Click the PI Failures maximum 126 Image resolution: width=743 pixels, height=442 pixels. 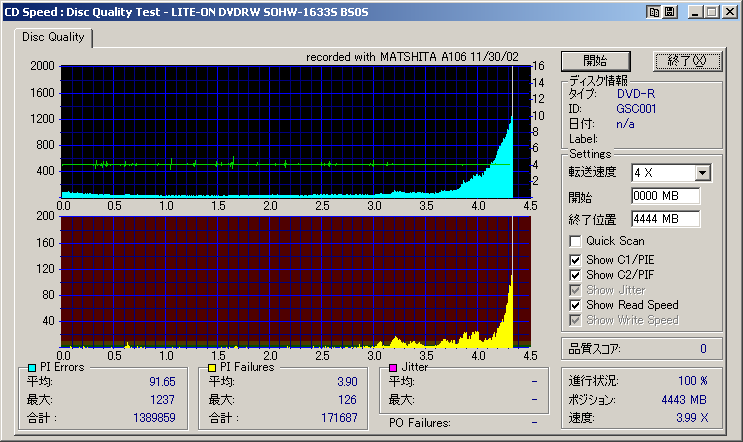[347, 400]
